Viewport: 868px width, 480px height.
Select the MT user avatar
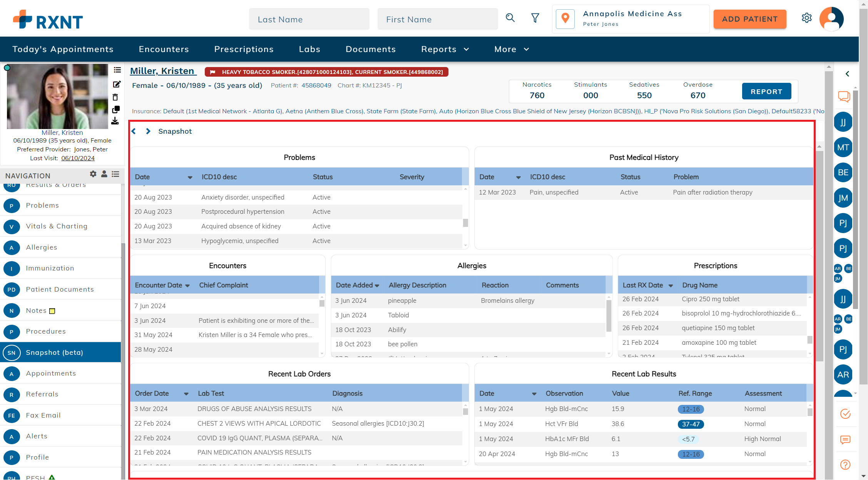pos(843,147)
